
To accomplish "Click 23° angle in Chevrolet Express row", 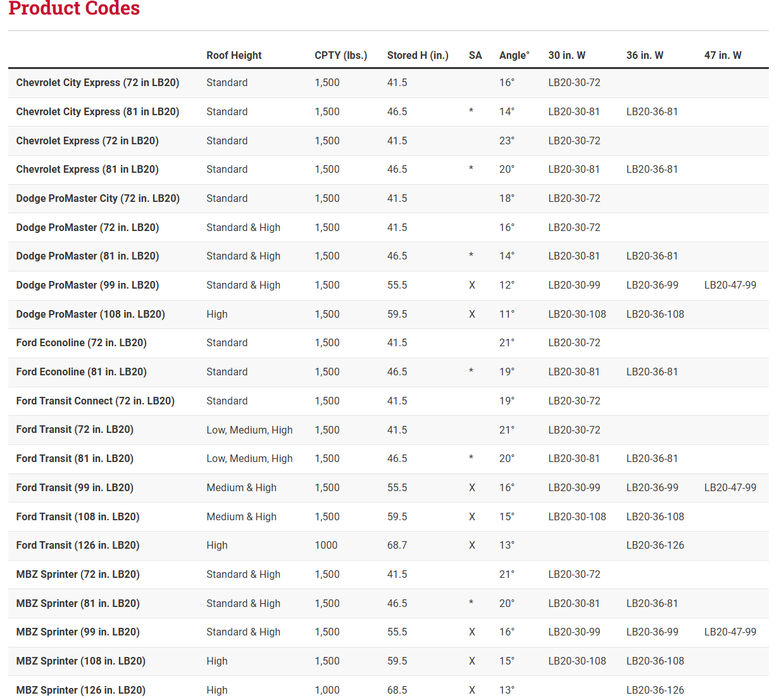I will [x=507, y=141].
